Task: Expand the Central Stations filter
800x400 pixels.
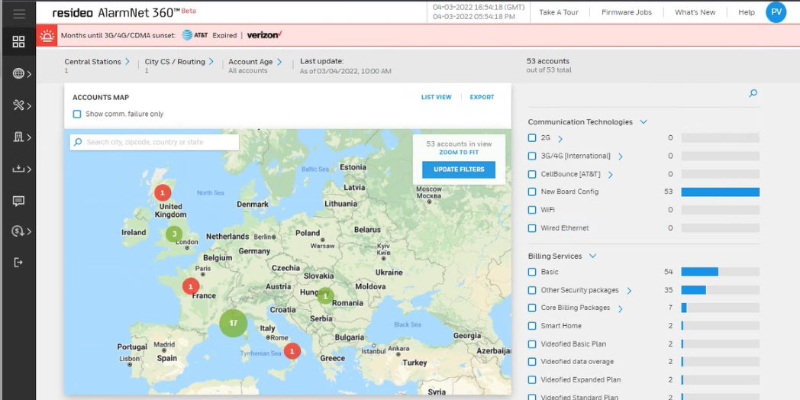Action: click(127, 62)
